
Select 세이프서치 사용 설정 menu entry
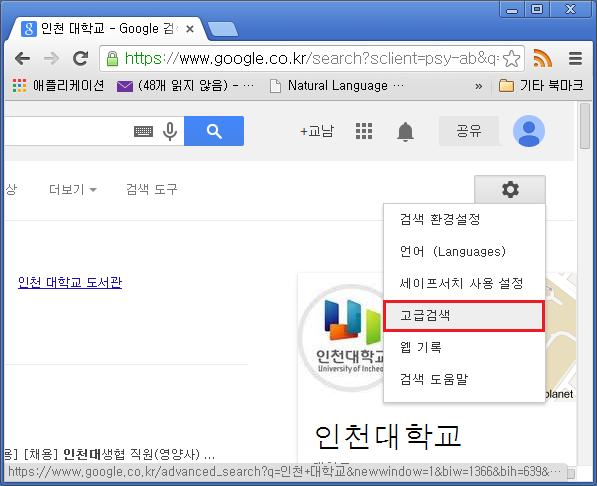[465, 283]
